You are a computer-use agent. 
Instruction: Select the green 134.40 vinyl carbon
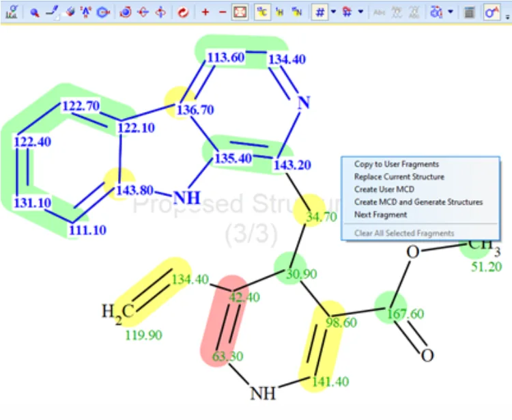click(190, 279)
